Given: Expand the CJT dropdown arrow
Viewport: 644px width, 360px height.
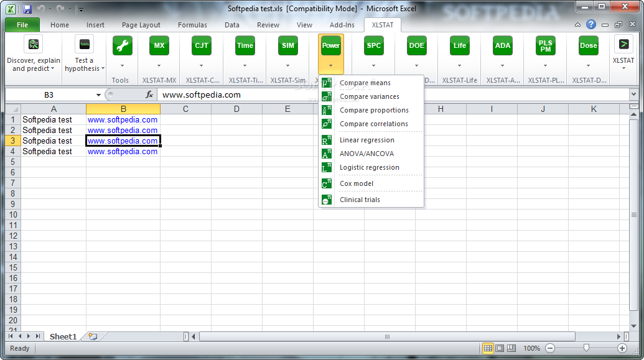Looking at the screenshot, I should [x=201, y=66].
